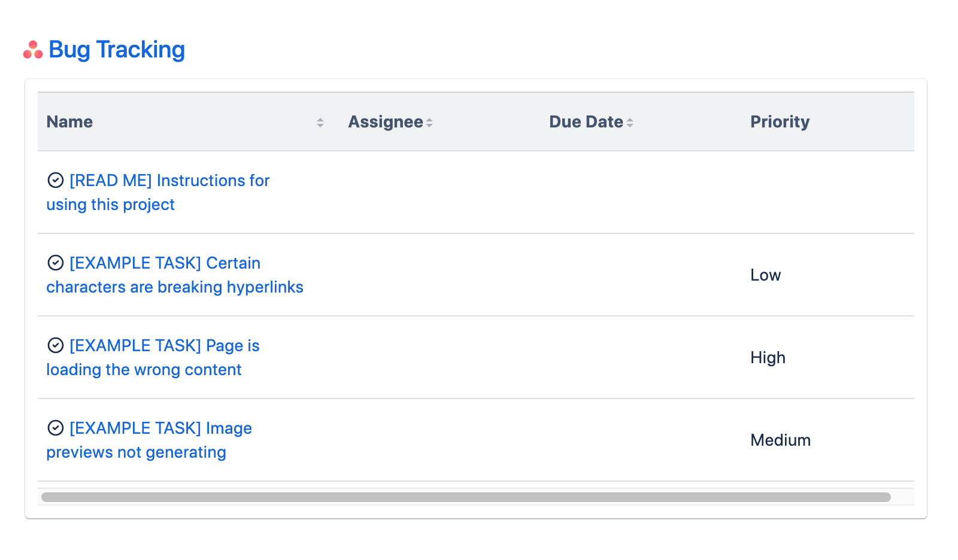Click the Asana logo beside Bug Tracking
958x560 pixels.
click(x=33, y=50)
